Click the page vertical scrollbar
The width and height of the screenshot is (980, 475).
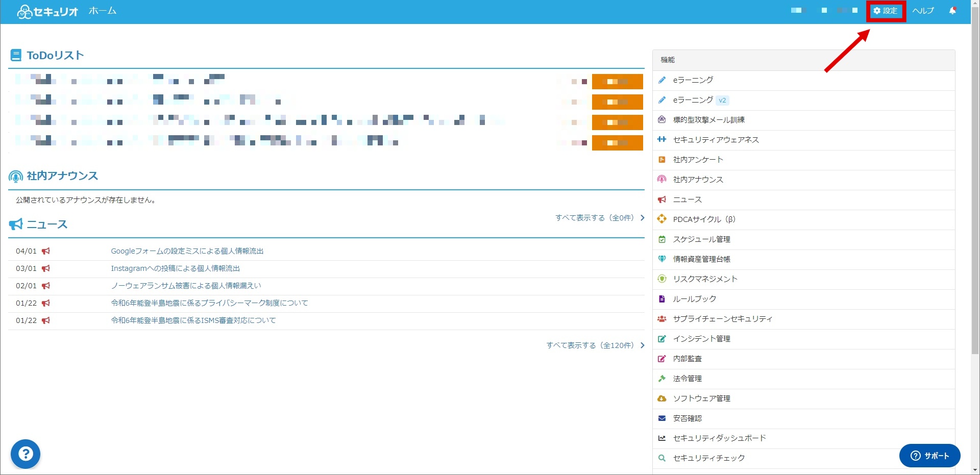pyautogui.click(x=975, y=181)
